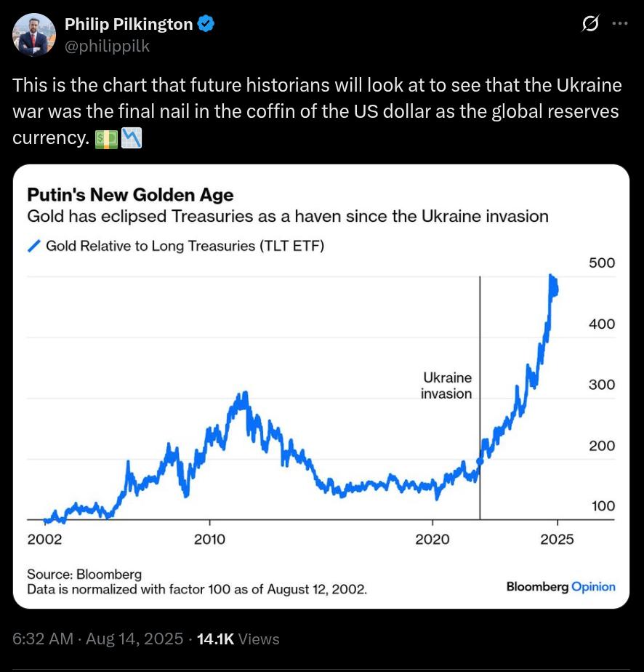Open the Putin's New Golden Age chart image
The width and height of the screenshot is (644, 672).
[x=321, y=386]
